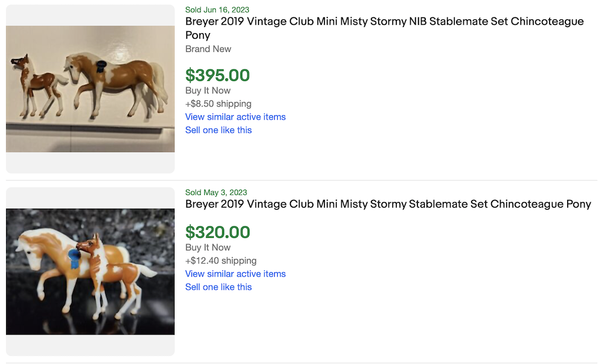Viewport: 604px width, 364px height.
Task: Click Sell one like this under $320.00 listing
Action: 218,287
